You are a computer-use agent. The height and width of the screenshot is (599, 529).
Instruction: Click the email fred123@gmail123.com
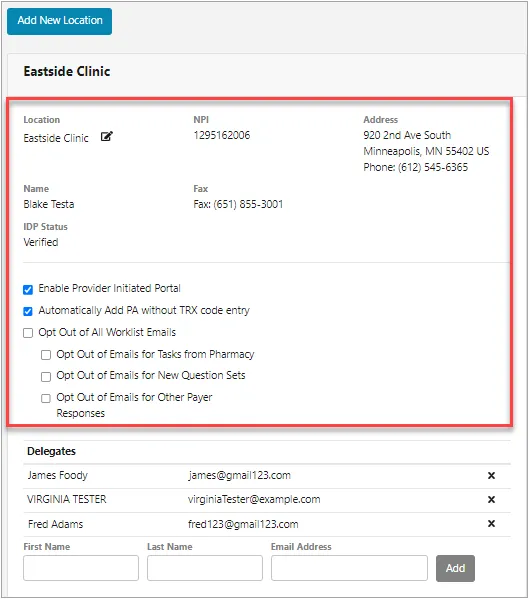(243, 524)
